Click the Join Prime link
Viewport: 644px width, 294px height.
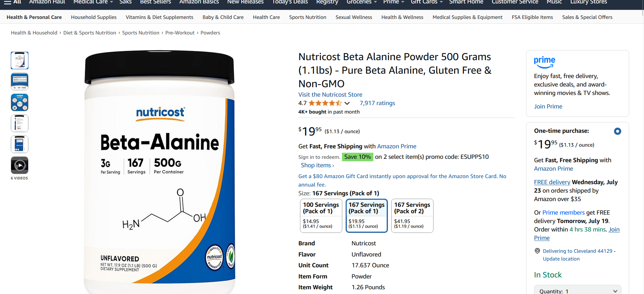548,106
